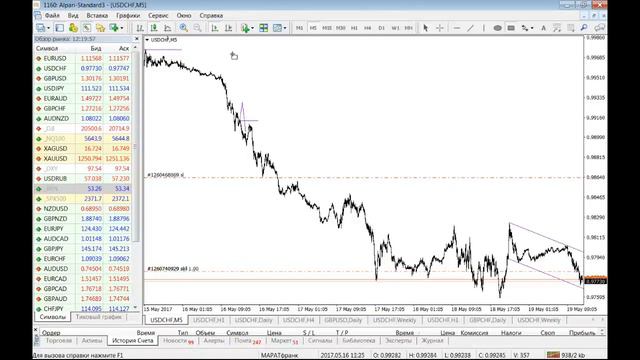Open the Вид menu
Viewport: 640px width, 360px height.
(x=73, y=16)
